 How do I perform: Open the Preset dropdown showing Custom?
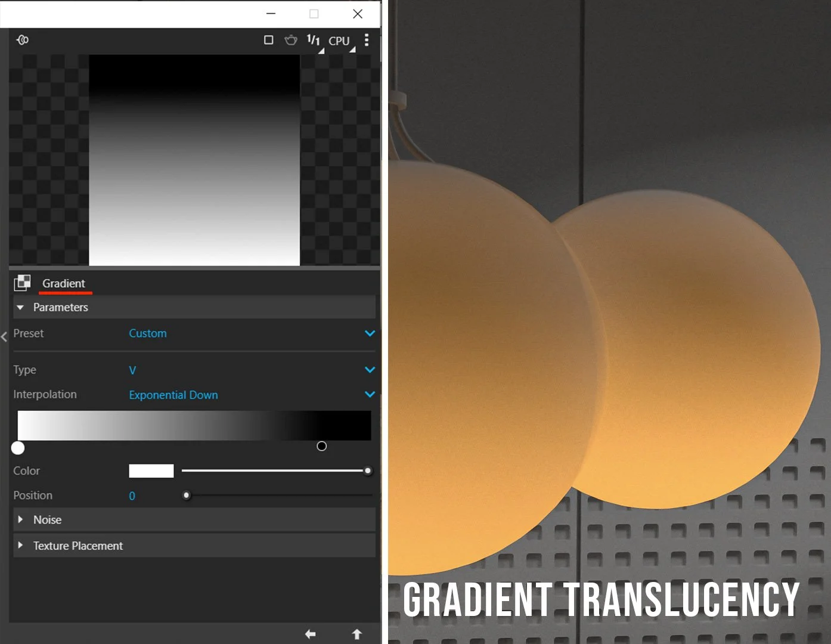tap(370, 333)
